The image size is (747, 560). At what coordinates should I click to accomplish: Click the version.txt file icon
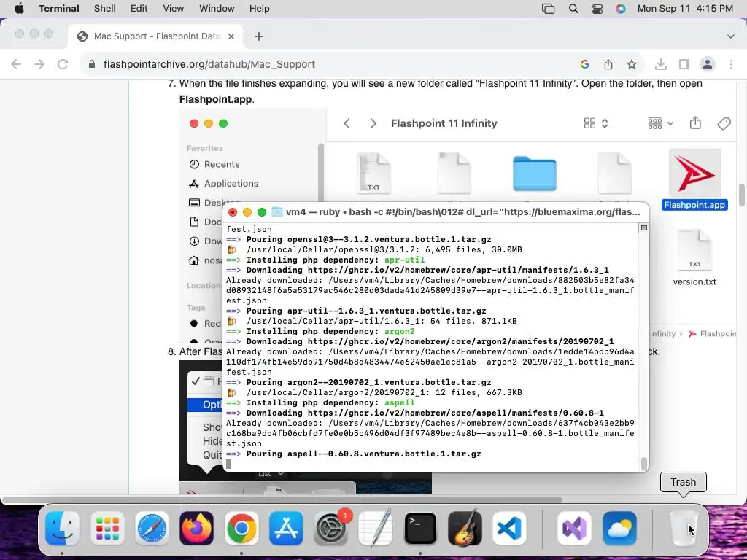(694, 250)
